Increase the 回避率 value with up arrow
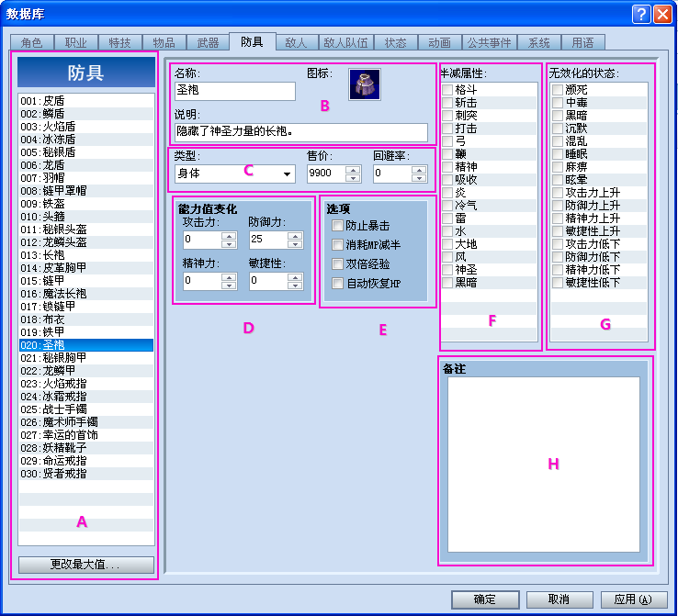Viewport: 678px width, 616px height. click(419, 169)
